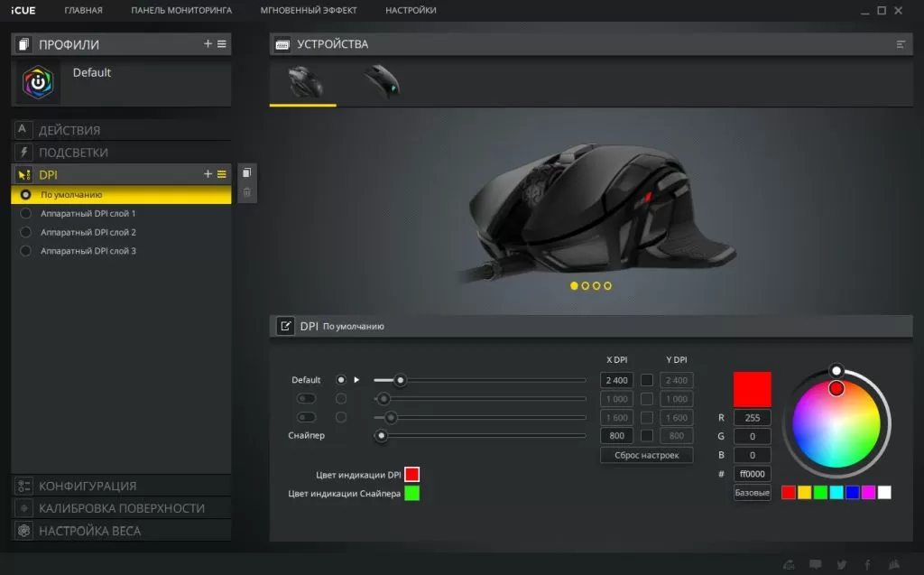Open the Главная tab
This screenshot has width=924, height=575.
pyautogui.click(x=83, y=10)
